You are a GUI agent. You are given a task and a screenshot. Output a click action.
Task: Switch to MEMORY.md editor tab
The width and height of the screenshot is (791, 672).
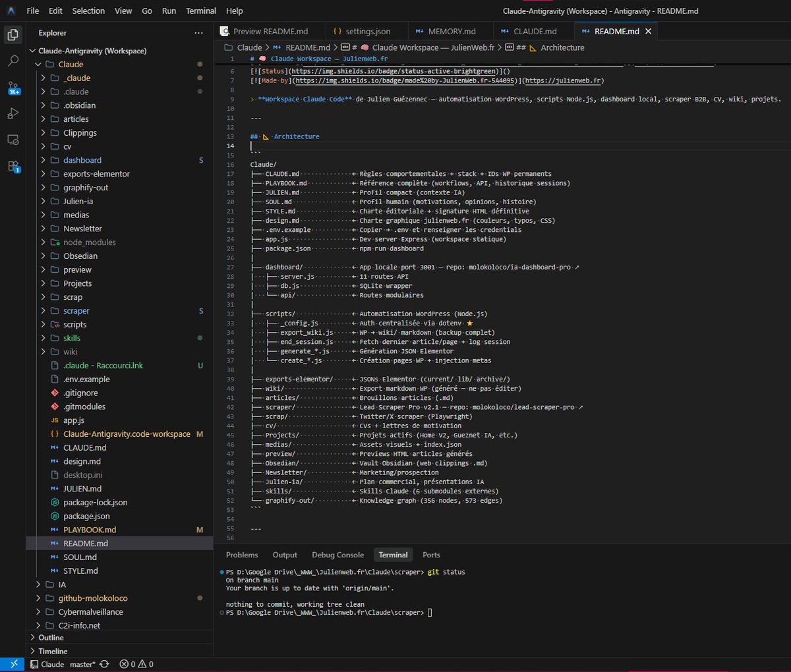(x=452, y=31)
